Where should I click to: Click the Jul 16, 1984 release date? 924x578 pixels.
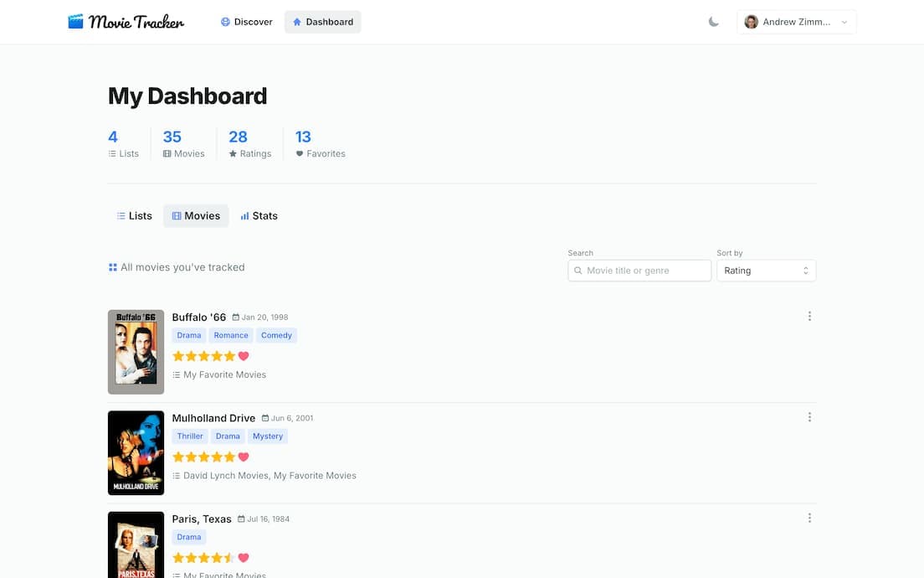[268, 519]
